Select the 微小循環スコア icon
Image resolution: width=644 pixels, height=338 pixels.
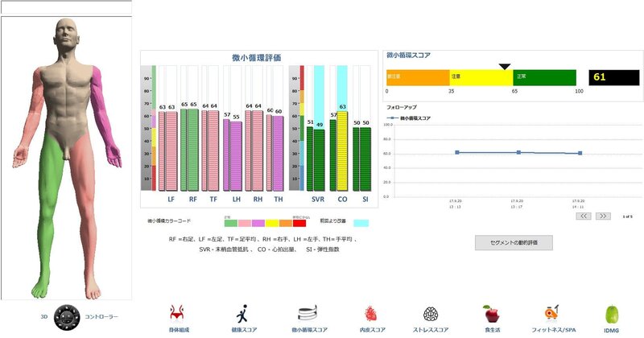pyautogui.click(x=308, y=313)
